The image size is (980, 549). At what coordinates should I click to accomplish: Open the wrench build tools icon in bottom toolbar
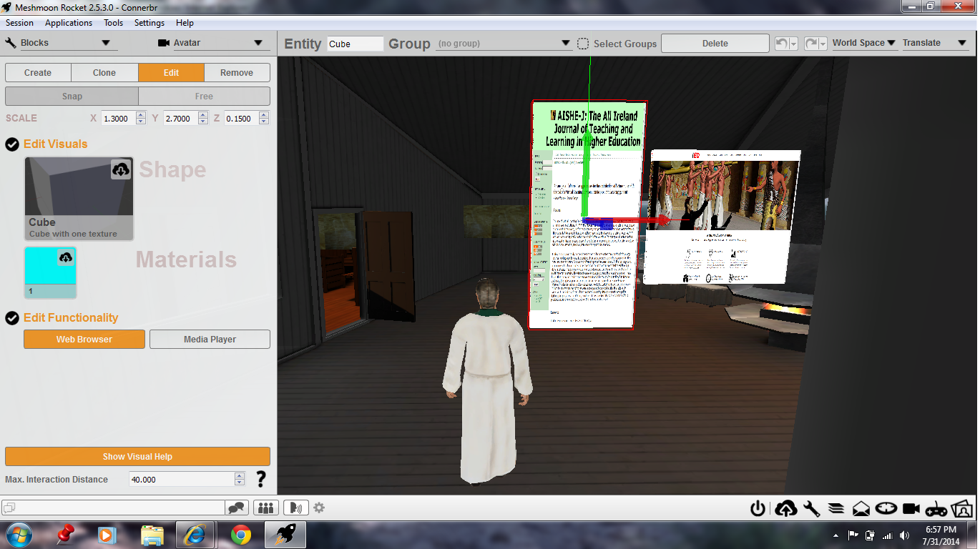pyautogui.click(x=812, y=509)
